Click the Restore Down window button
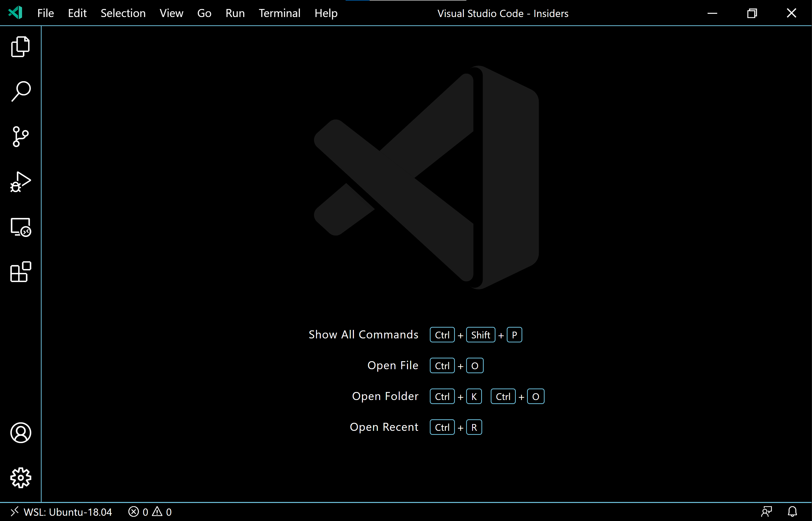Screen dimensions: 812x521 pos(752,13)
